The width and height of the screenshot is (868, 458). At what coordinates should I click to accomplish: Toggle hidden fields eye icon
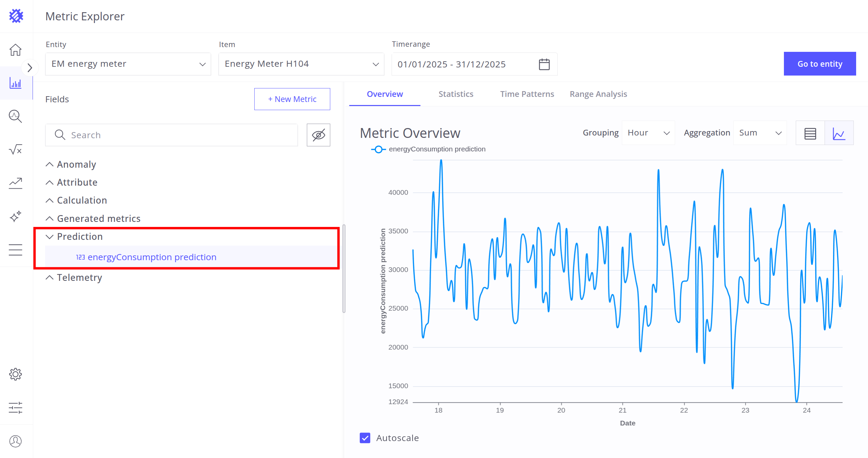coord(318,135)
